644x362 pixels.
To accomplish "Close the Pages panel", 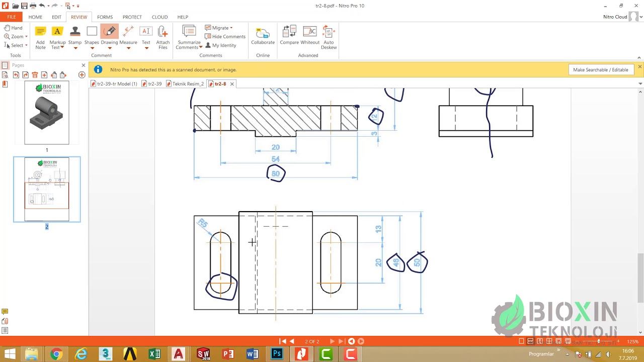I will point(84,65).
